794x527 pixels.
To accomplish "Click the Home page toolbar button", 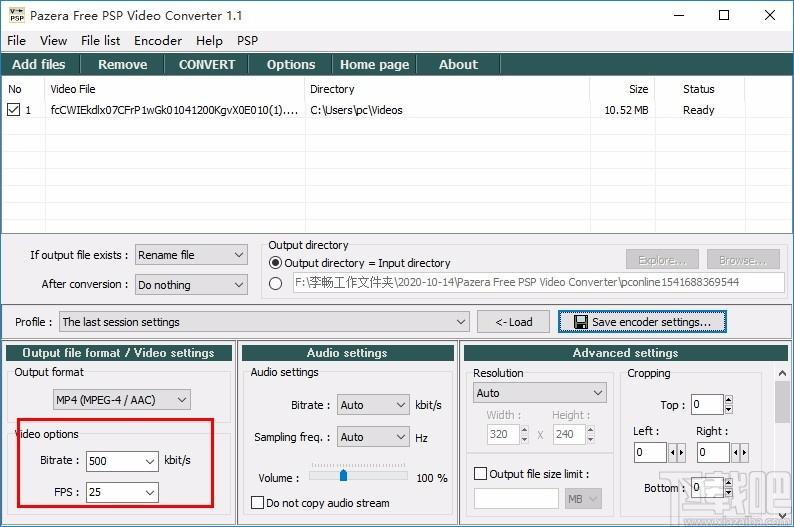I will coord(374,65).
